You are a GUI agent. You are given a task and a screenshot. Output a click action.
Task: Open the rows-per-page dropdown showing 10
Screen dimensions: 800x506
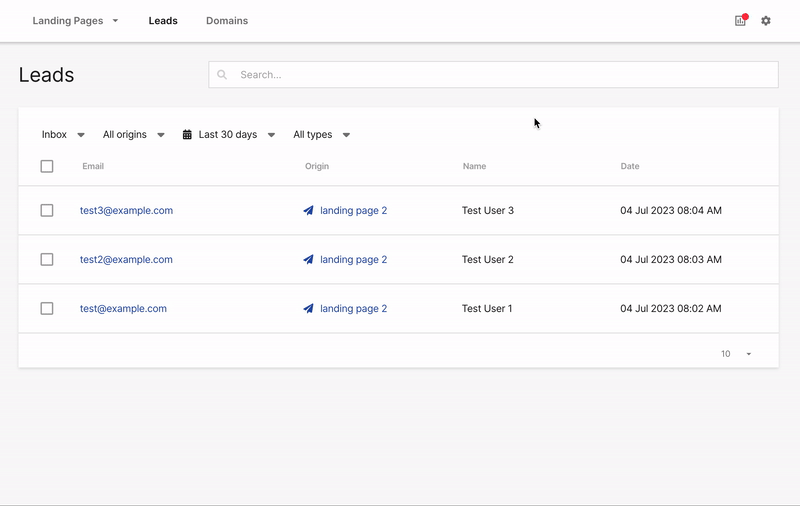[x=736, y=354]
